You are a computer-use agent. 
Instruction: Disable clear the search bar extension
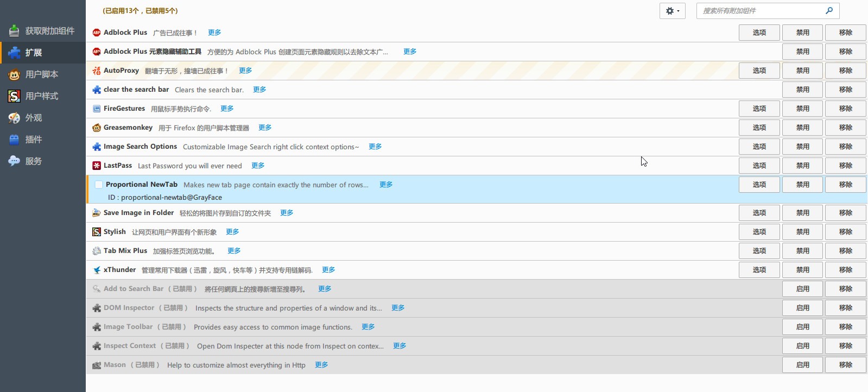coord(802,90)
